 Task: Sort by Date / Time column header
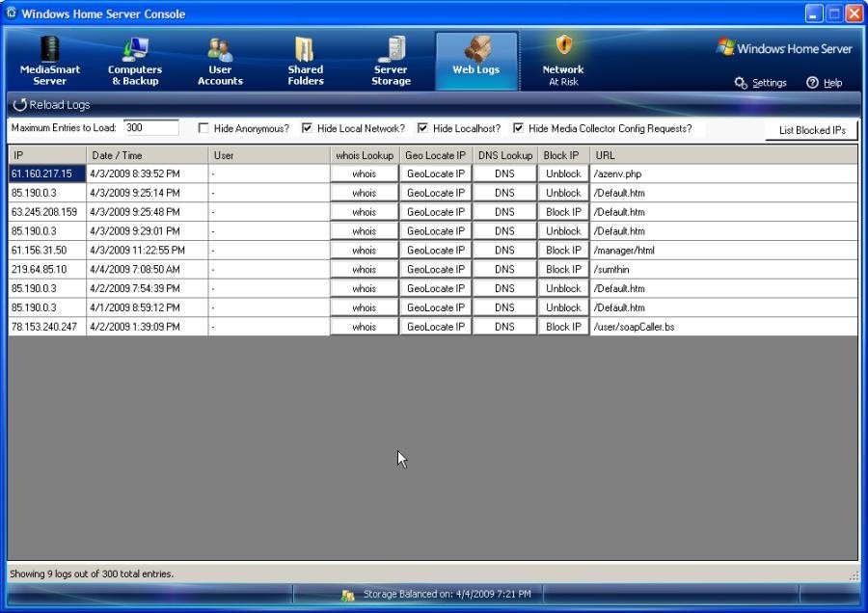click(148, 155)
